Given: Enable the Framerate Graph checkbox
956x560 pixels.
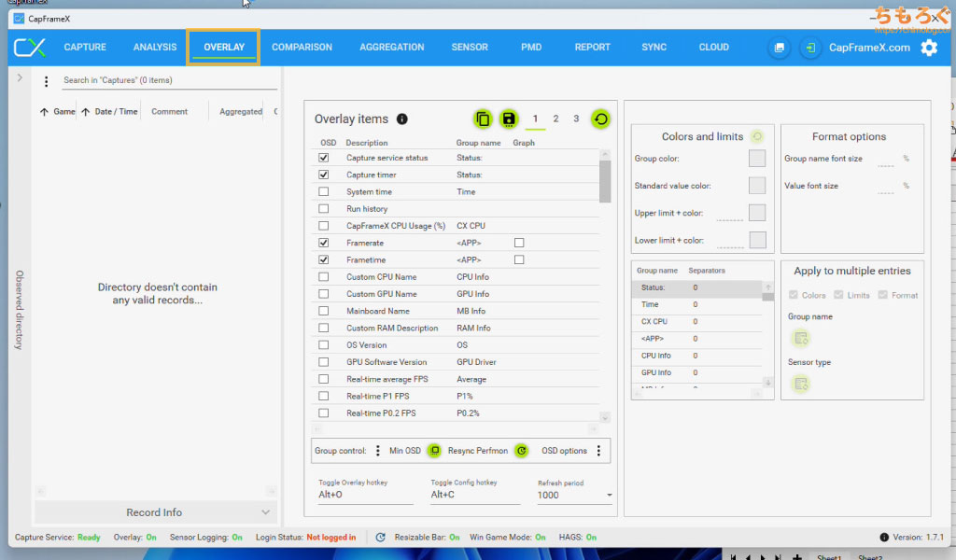Looking at the screenshot, I should click(519, 244).
